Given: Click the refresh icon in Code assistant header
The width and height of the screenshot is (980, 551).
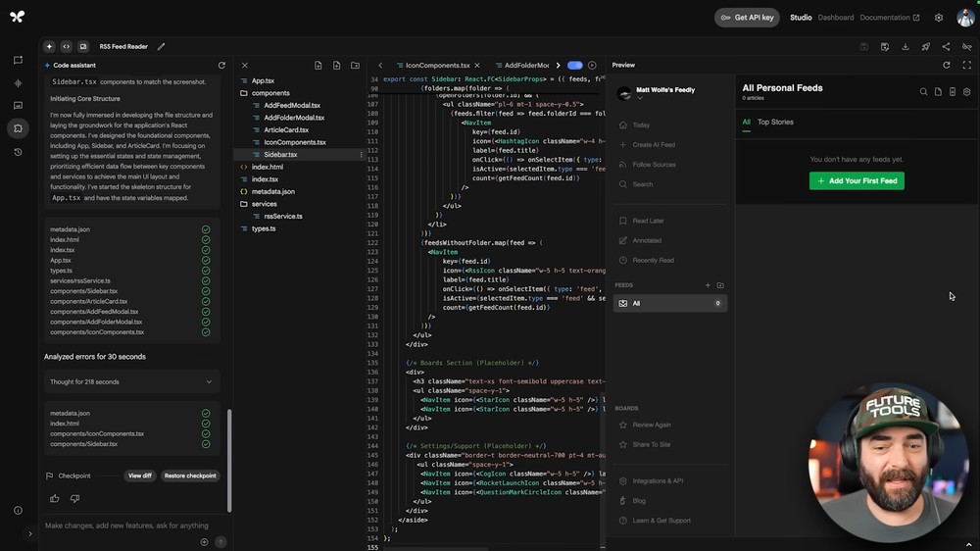Looking at the screenshot, I should click(221, 65).
